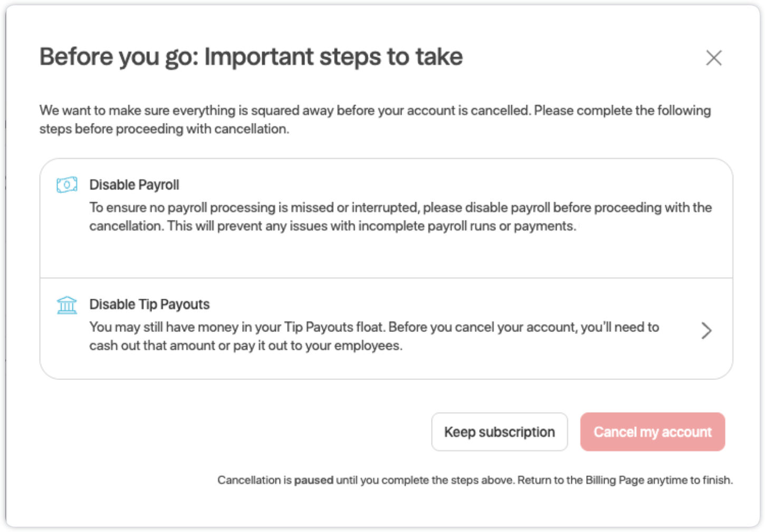Keep subscription instead of cancelling
The height and width of the screenshot is (532, 765).
click(x=499, y=432)
